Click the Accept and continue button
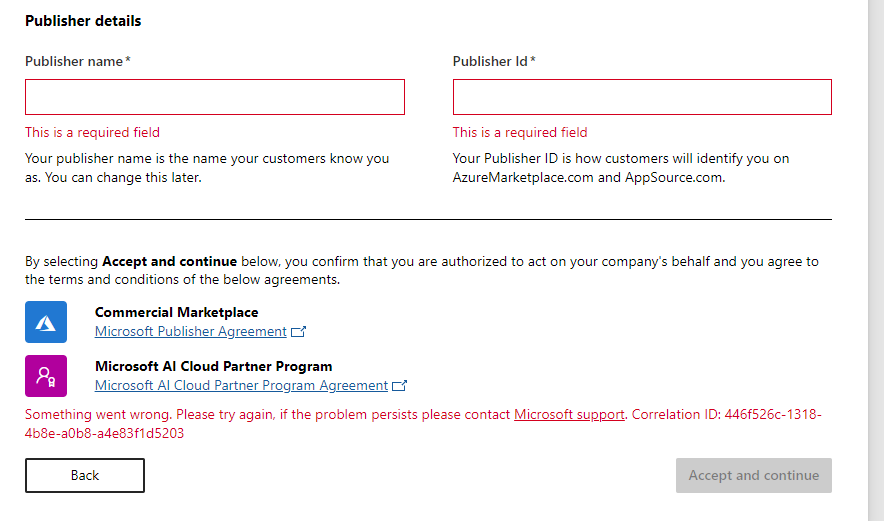 coord(754,475)
